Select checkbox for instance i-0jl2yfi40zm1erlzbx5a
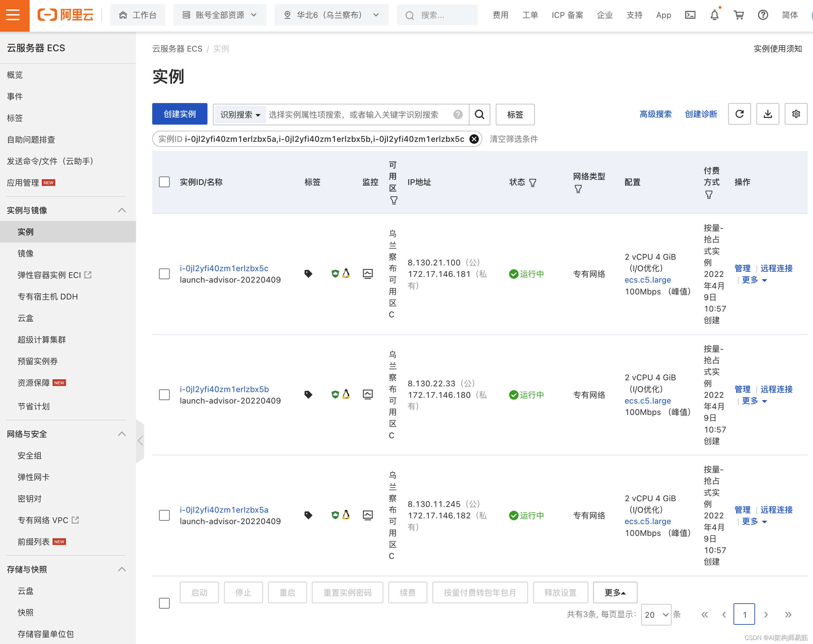 pos(164,515)
